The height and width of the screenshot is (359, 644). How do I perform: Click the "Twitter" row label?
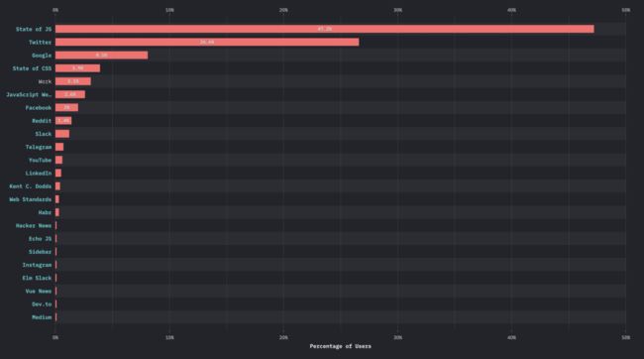[41, 43]
